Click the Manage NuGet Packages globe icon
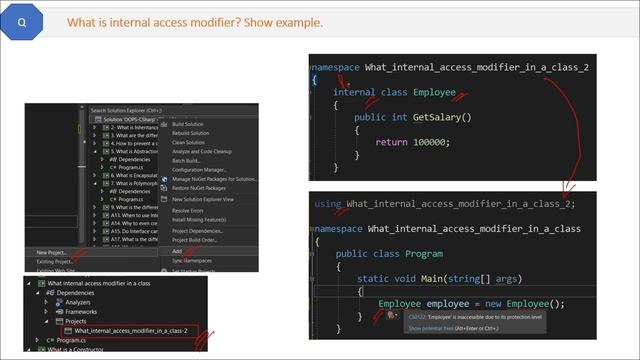 click(x=164, y=179)
